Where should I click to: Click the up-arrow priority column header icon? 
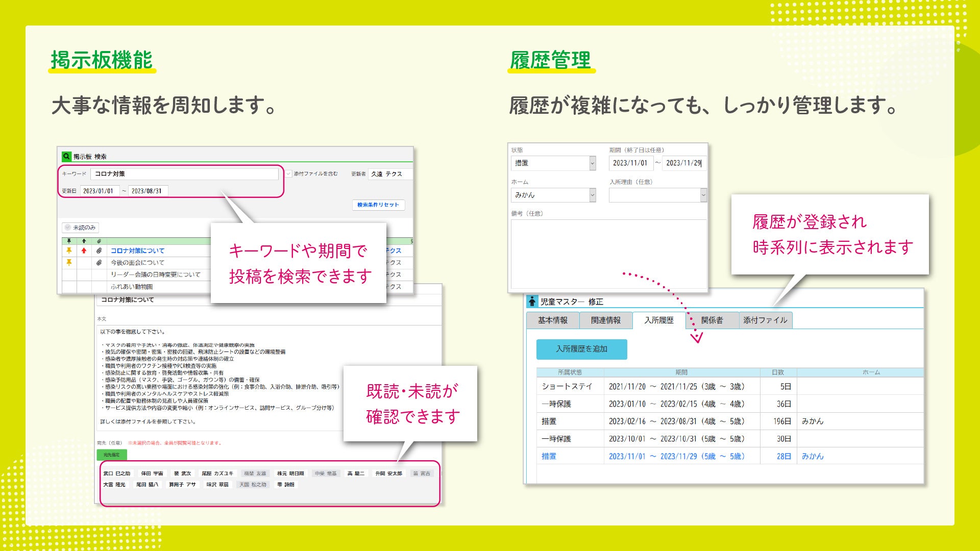click(84, 241)
